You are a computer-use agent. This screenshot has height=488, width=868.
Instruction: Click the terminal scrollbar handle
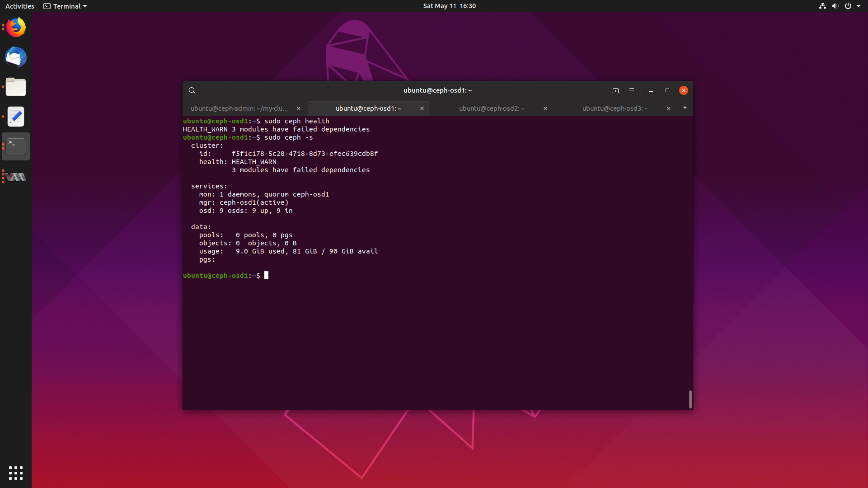pyautogui.click(x=690, y=399)
